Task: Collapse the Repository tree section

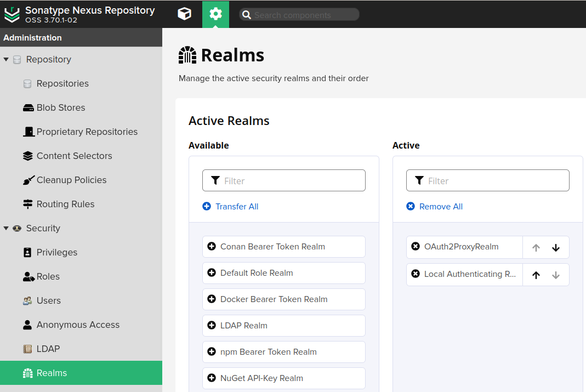Action: coord(6,59)
